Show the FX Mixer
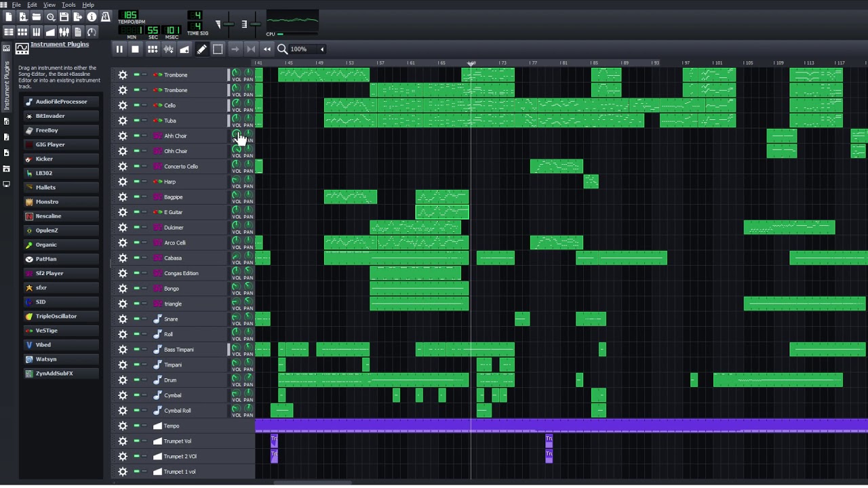The image size is (868, 488). click(x=64, y=32)
